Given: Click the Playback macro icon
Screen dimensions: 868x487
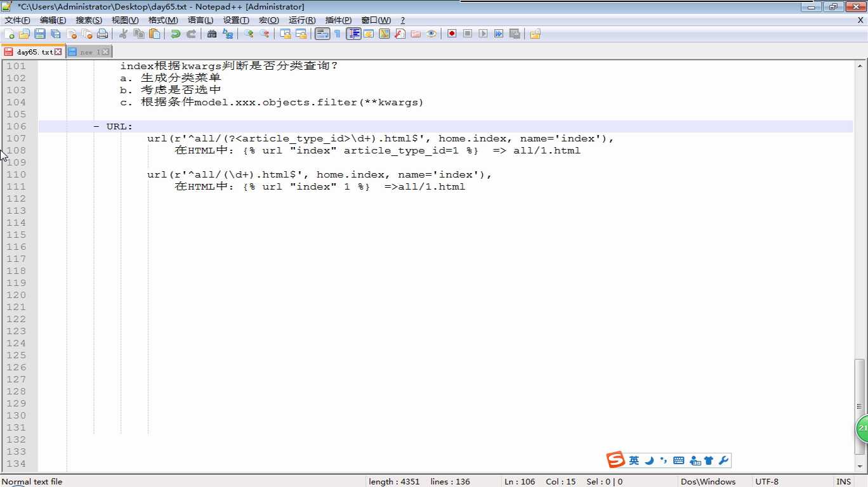Looking at the screenshot, I should point(483,34).
